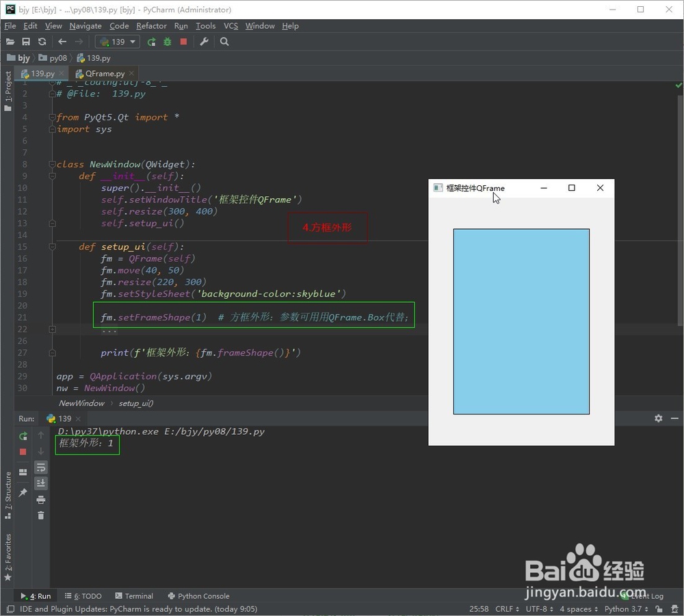Open the Help menu
Screen dimensions: 684x616
290,26
